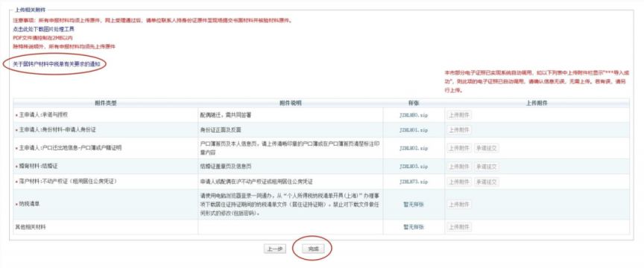Viewport: 644px width, 268px height.
Task: Upload attachment for 婚育材料:结婚证
Action: [x=459, y=167]
